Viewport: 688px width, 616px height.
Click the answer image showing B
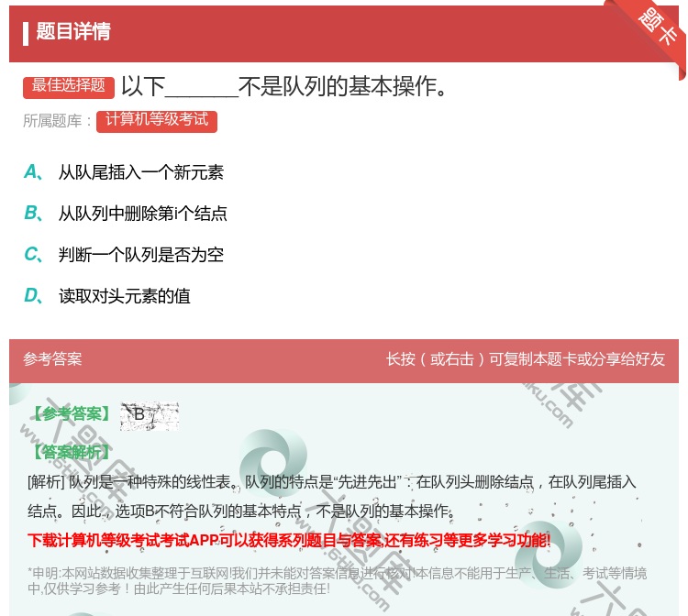coord(150,415)
